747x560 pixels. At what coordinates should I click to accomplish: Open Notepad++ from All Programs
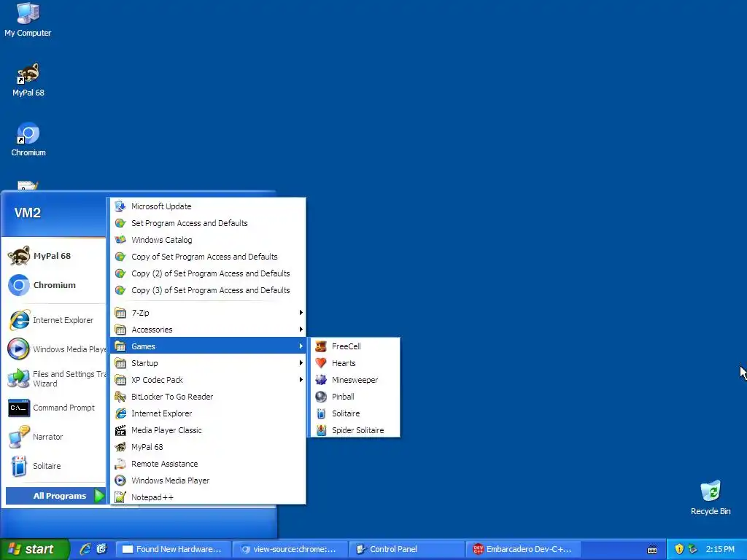(208, 497)
